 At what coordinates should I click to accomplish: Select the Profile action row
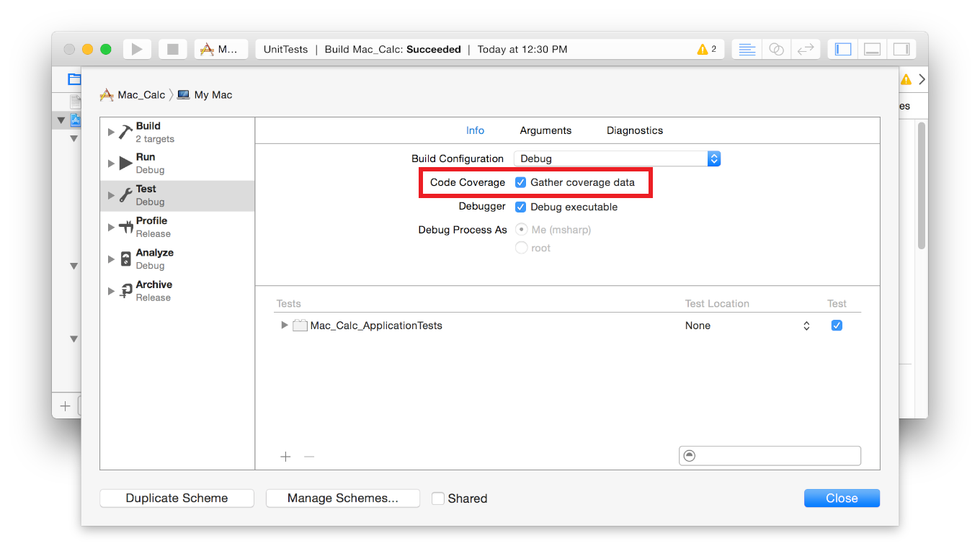click(177, 227)
